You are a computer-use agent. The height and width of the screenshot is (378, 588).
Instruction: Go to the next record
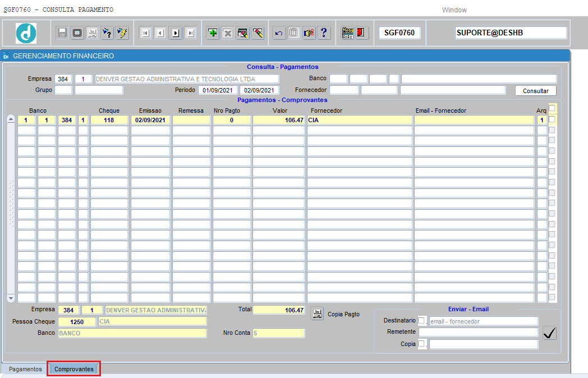click(176, 33)
